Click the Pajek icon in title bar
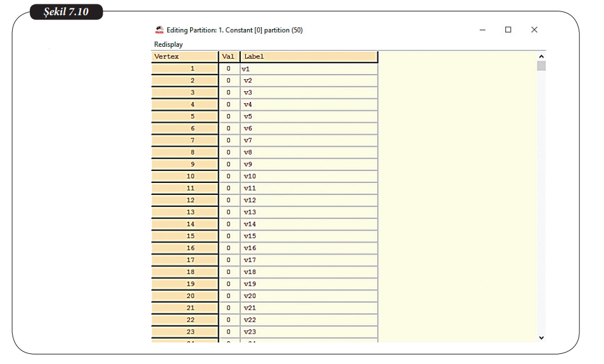The image size is (604, 364). coord(159,30)
